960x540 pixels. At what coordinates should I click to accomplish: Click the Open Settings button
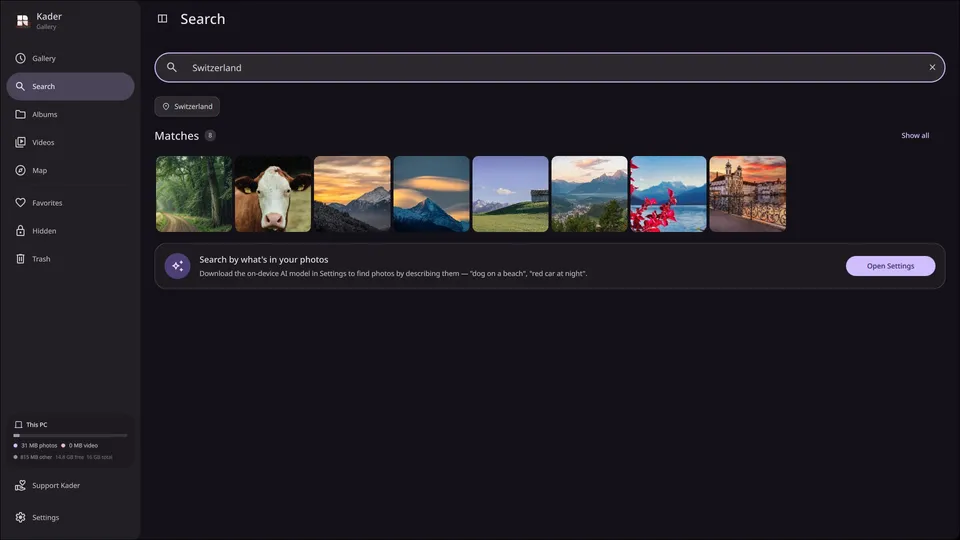click(x=890, y=266)
